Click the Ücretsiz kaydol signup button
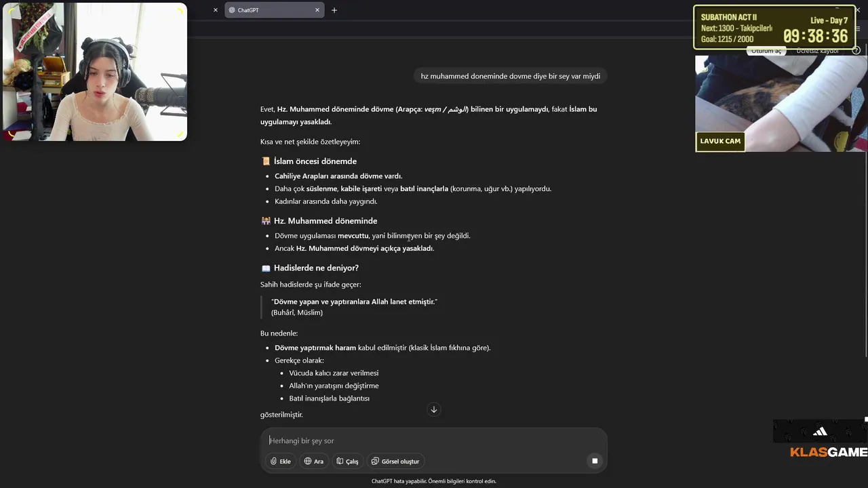Screen dimensions: 868x488 point(816,52)
